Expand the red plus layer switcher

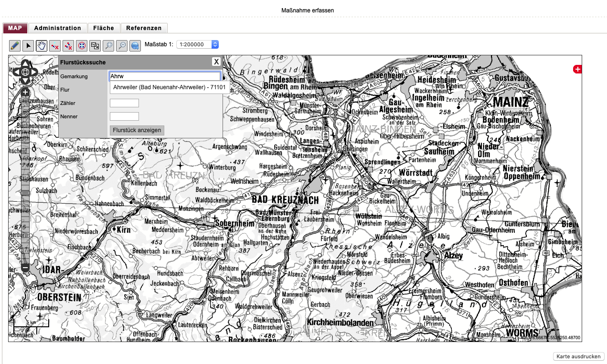pyautogui.click(x=577, y=70)
